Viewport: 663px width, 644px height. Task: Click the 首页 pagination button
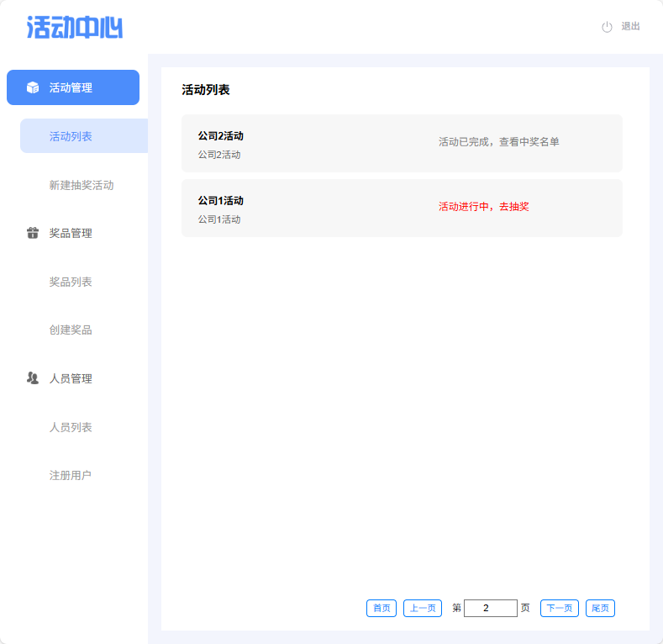coord(381,608)
